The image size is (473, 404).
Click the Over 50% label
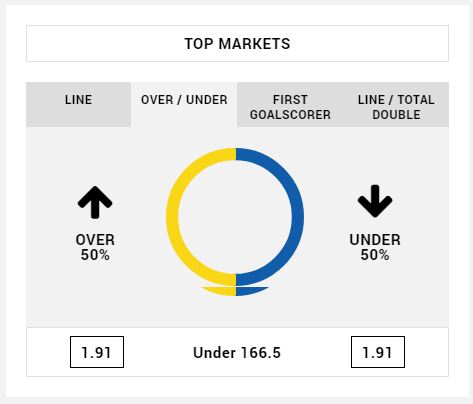(x=95, y=247)
